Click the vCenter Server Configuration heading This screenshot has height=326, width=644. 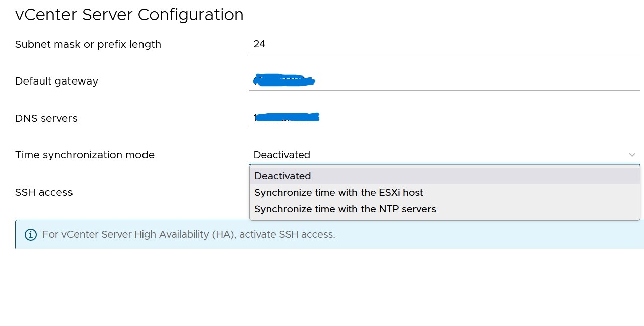point(129,15)
